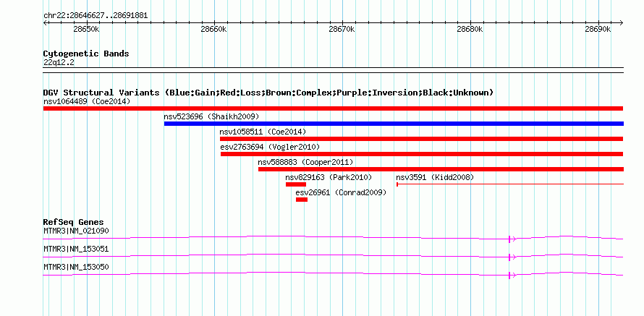Click the exon tick on the MTMR3|NM_153051 track
The width and height of the screenshot is (644, 316).
tap(509, 257)
